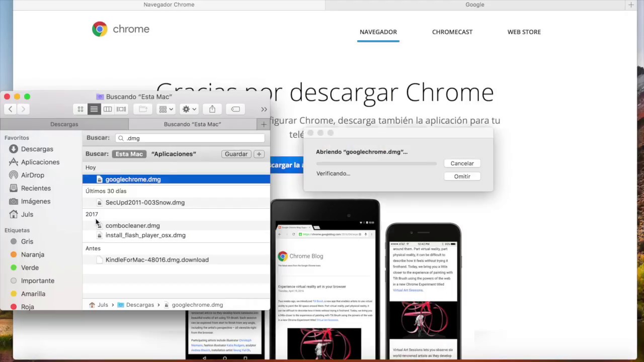
Task: Select the Naranja tag in sidebar
Action: tap(33, 254)
